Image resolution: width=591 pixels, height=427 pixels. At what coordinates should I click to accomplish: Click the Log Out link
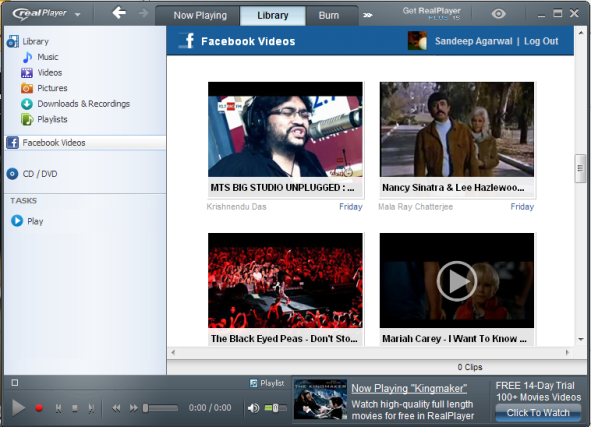click(x=541, y=41)
